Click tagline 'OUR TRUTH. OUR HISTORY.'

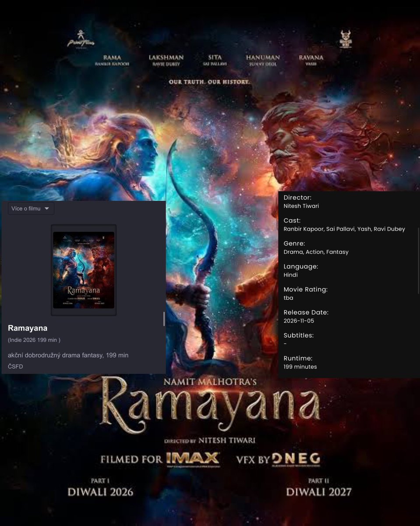[209, 82]
